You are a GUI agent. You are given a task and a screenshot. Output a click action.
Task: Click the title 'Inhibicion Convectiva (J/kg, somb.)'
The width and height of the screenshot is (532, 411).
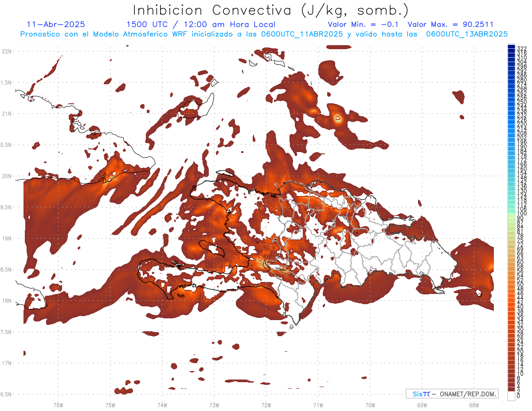click(271, 10)
